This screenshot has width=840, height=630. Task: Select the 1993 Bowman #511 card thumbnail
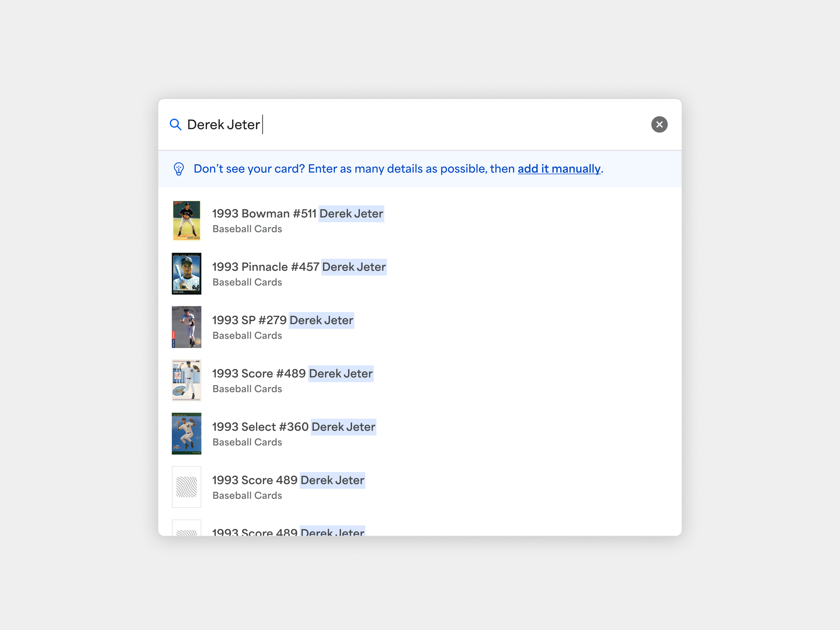[186, 220]
